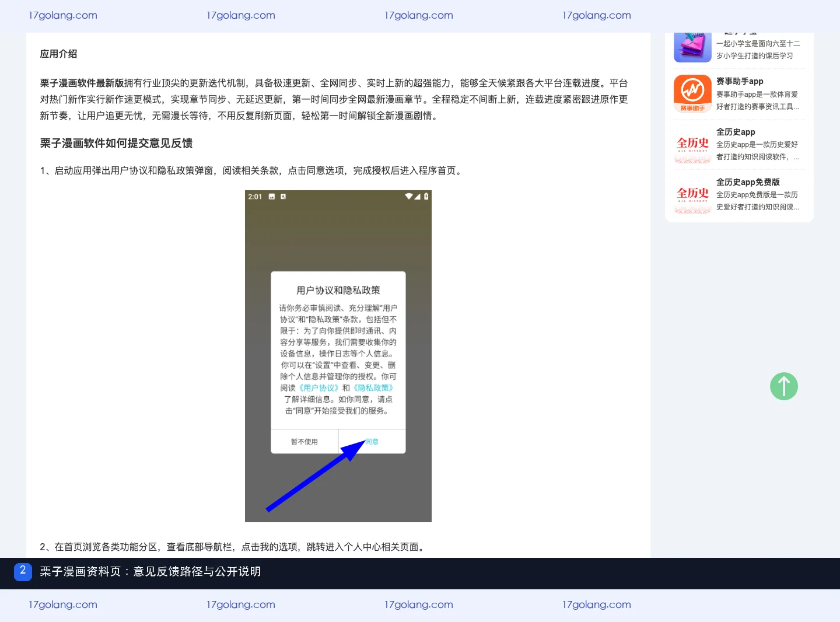Click description '全历史app免费版是一款历史爱好者打造的知识阅读...'
Viewport: 840px width, 622px height.
758,201
